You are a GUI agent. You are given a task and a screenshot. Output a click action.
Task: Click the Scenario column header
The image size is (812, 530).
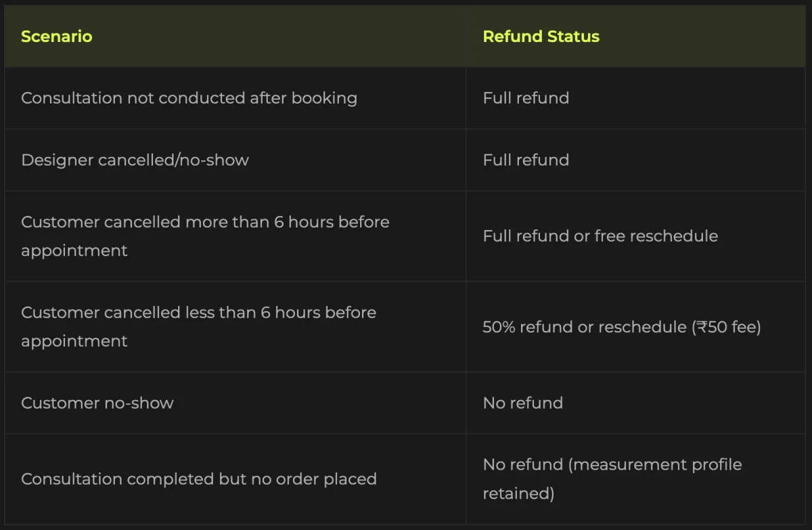[57, 37]
